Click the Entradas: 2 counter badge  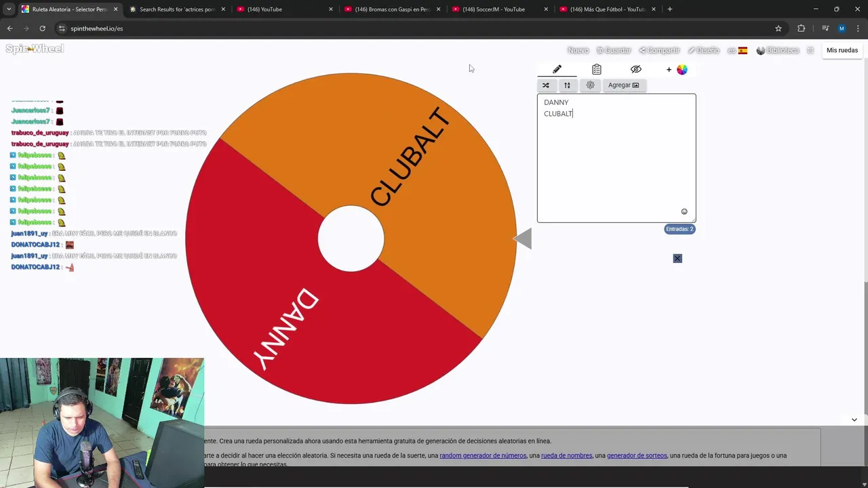coord(679,229)
